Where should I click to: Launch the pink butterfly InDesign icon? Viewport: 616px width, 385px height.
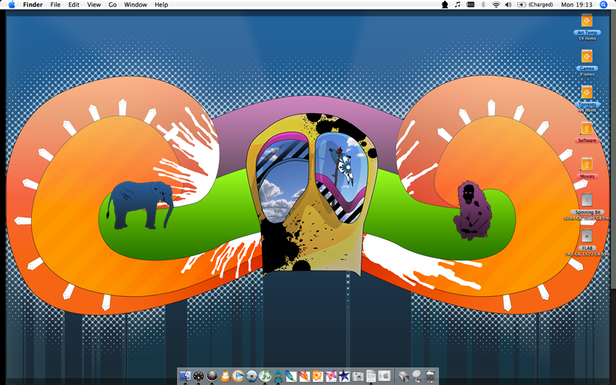click(331, 376)
